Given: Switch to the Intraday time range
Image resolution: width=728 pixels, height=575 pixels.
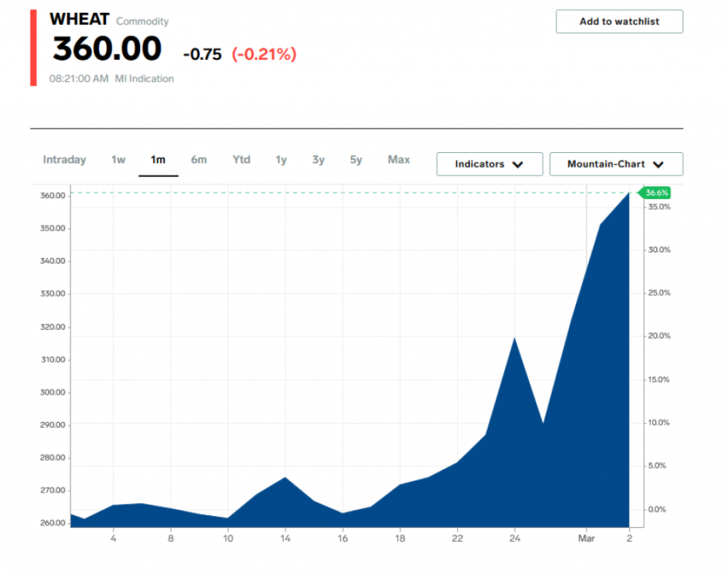Looking at the screenshot, I should pos(64,160).
